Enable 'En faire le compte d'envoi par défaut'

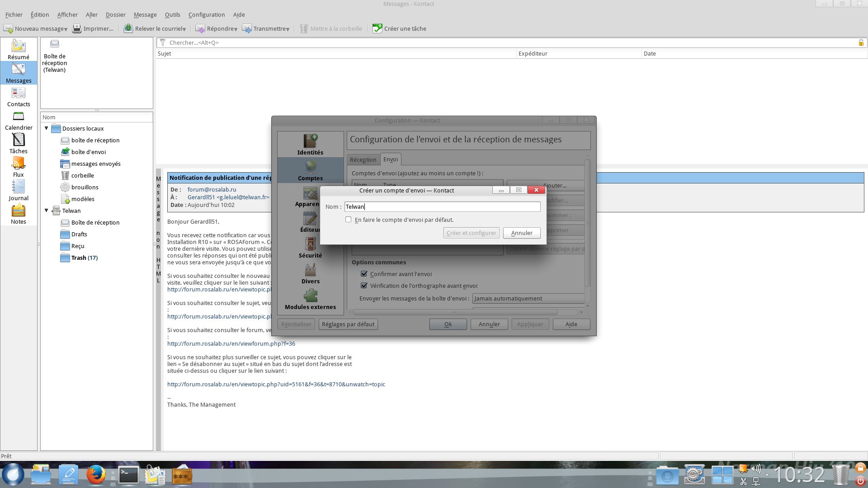(348, 220)
